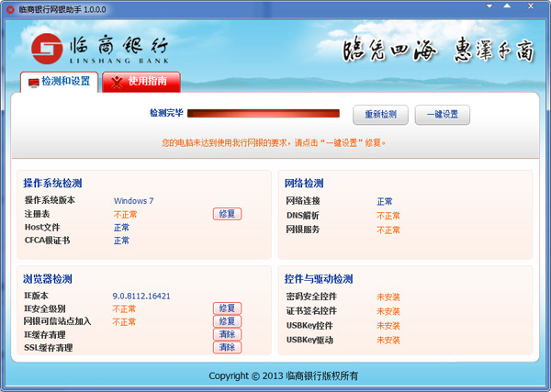Click 不正常 status for 网银服务
Screen dimensions: 551x392
tap(388, 230)
